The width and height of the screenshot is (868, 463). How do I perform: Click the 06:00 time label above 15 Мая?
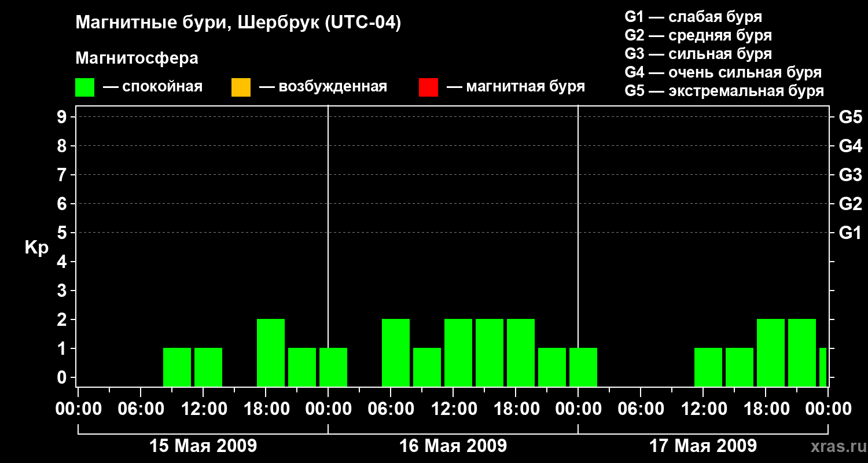(x=141, y=409)
